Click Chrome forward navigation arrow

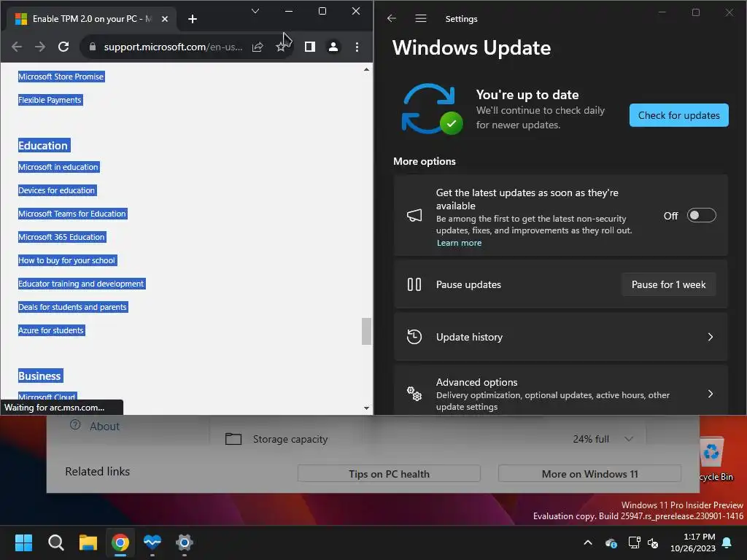[40, 47]
